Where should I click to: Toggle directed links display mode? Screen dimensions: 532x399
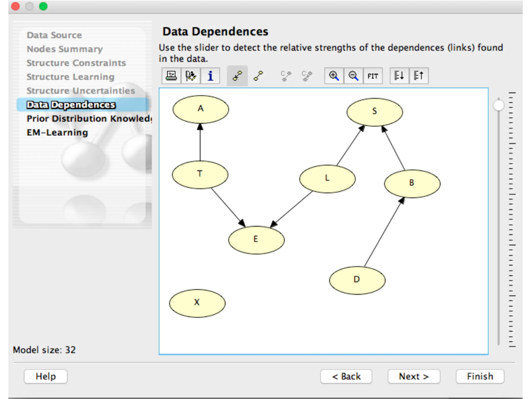pos(237,76)
